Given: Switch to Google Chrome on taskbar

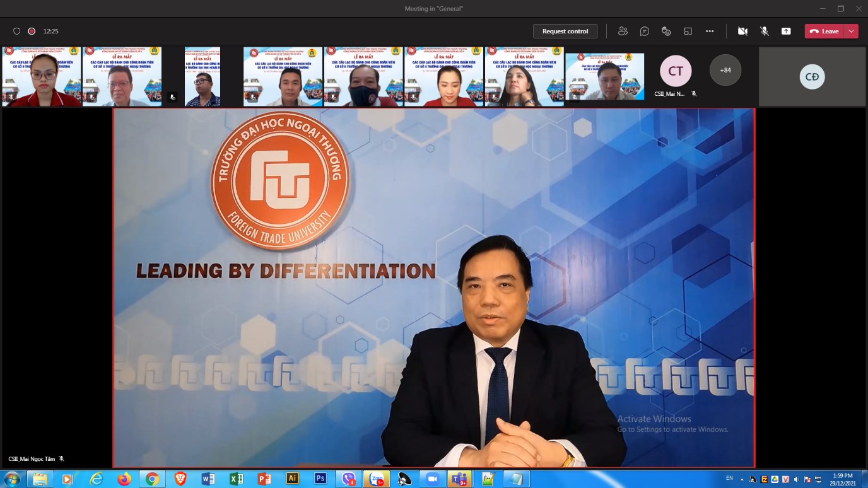Looking at the screenshot, I should click(x=152, y=479).
